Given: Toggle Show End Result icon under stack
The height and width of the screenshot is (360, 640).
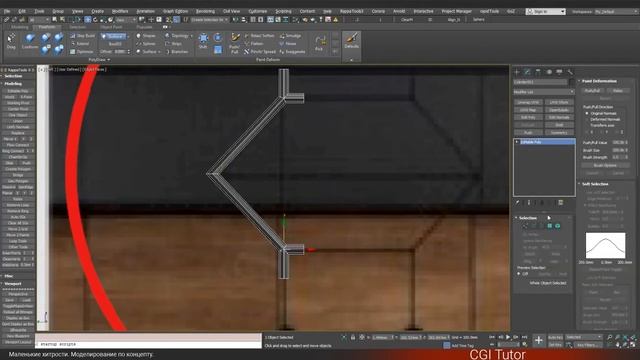Looking at the screenshot, I should pos(529,202).
